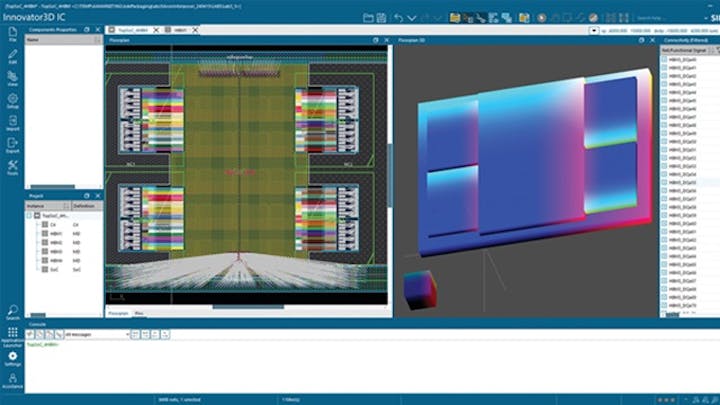
Task: Click the Import icon in sidebar
Action: pos(12,124)
